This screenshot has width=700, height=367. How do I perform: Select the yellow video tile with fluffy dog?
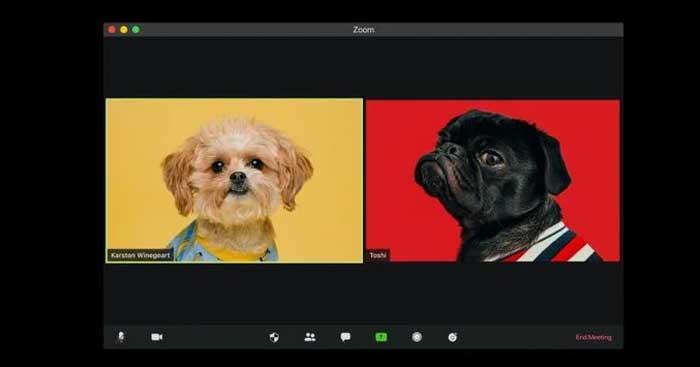(234, 180)
